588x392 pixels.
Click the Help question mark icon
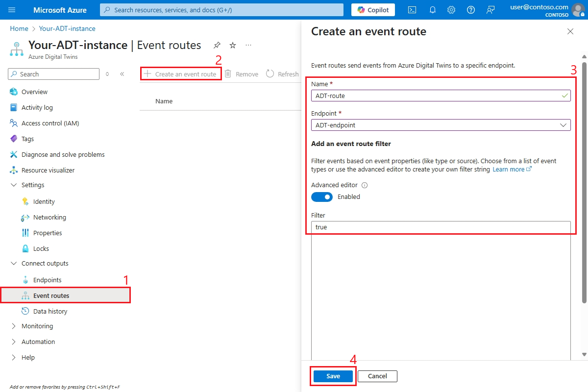coord(471,10)
